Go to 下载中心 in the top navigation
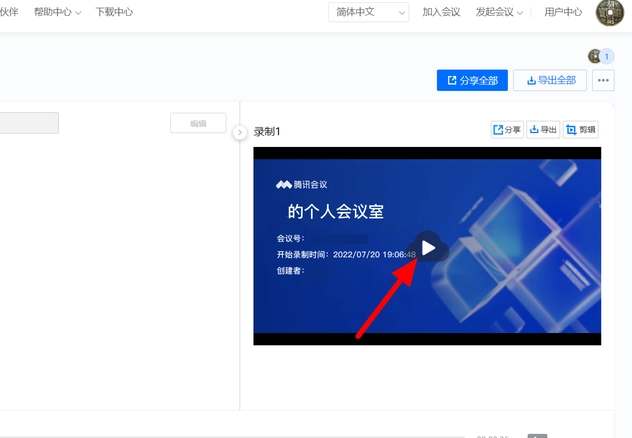This screenshot has height=438, width=632. coord(114,12)
